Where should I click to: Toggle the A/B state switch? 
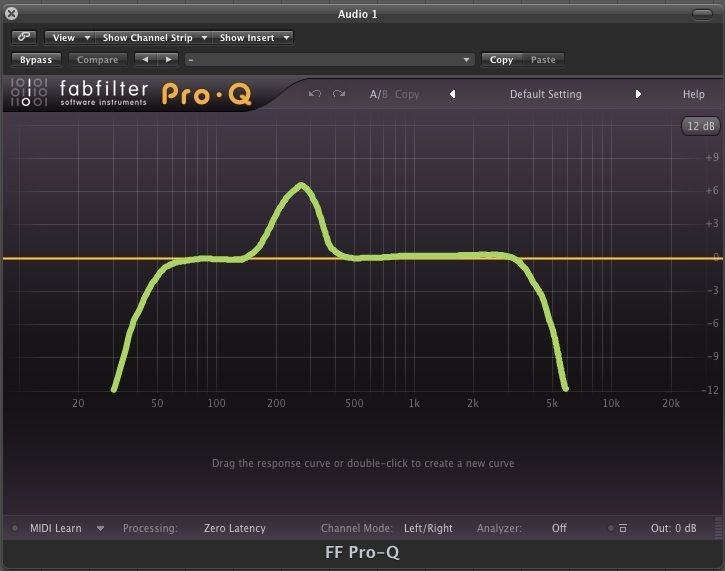(x=378, y=94)
